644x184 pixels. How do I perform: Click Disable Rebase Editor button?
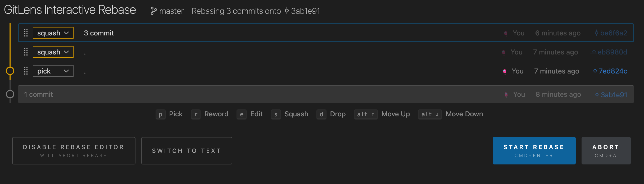[x=74, y=151]
